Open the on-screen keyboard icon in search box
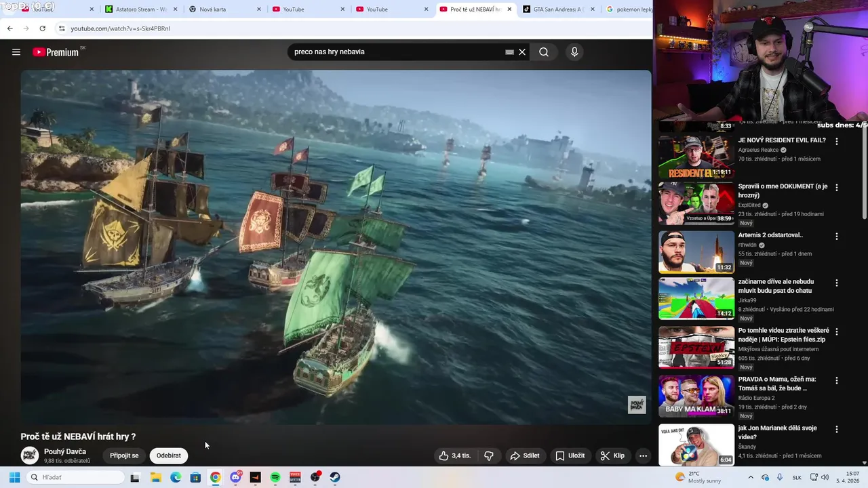The width and height of the screenshot is (868, 488). (509, 52)
